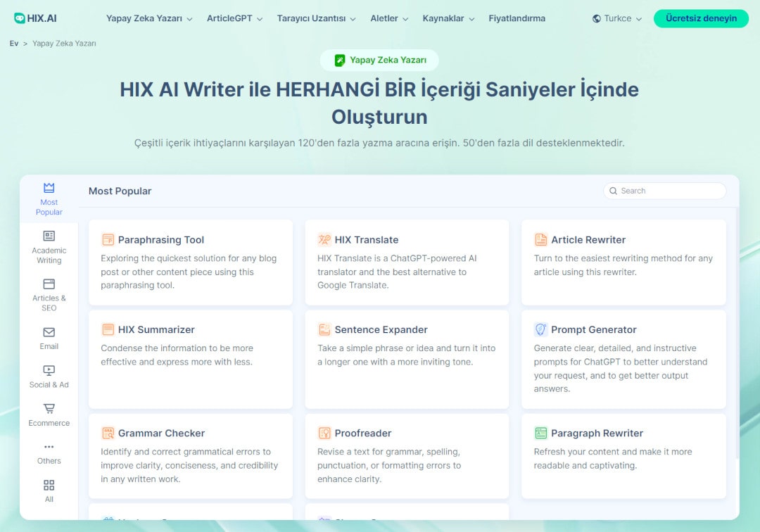Click the Academic Writing sidebar icon
760x532 pixels.
pos(49,236)
